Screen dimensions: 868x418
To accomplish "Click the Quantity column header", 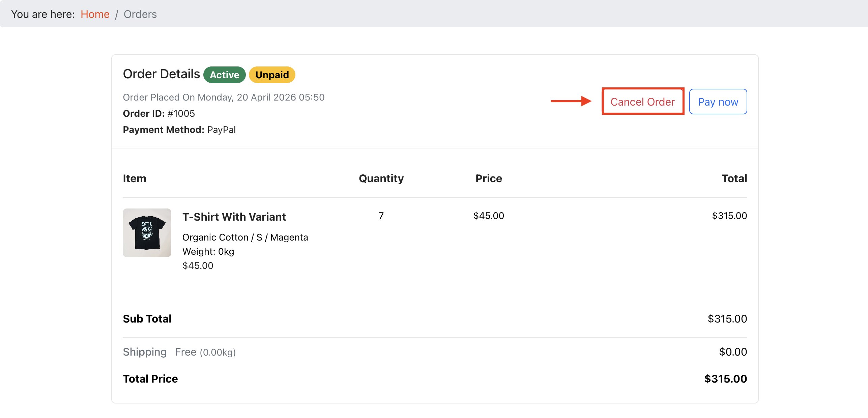I will tap(381, 178).
